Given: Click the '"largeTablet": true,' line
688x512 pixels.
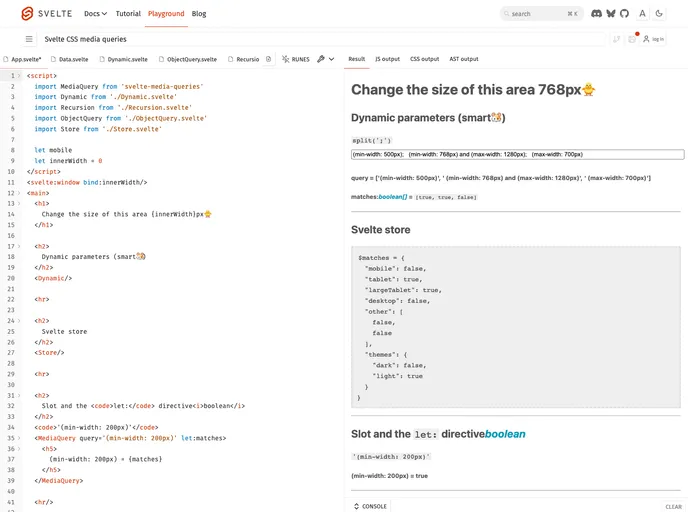Looking at the screenshot, I should (403, 290).
